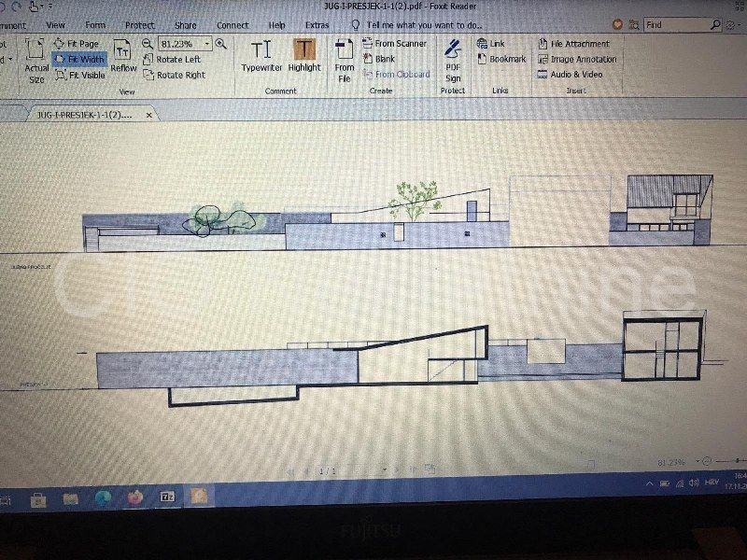Create a Blank PDF
The height and width of the screenshot is (560, 747).
point(379,59)
